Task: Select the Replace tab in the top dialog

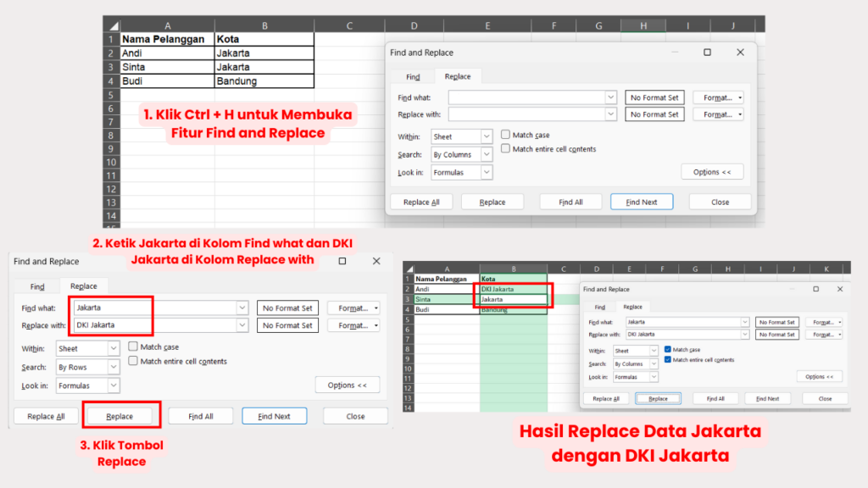Action: 458,76
